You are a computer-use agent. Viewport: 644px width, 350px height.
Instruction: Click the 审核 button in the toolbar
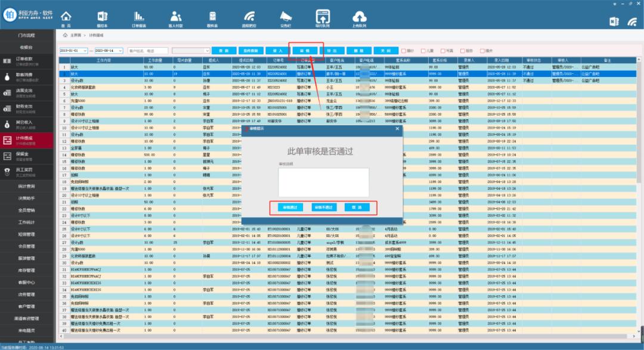(305, 51)
